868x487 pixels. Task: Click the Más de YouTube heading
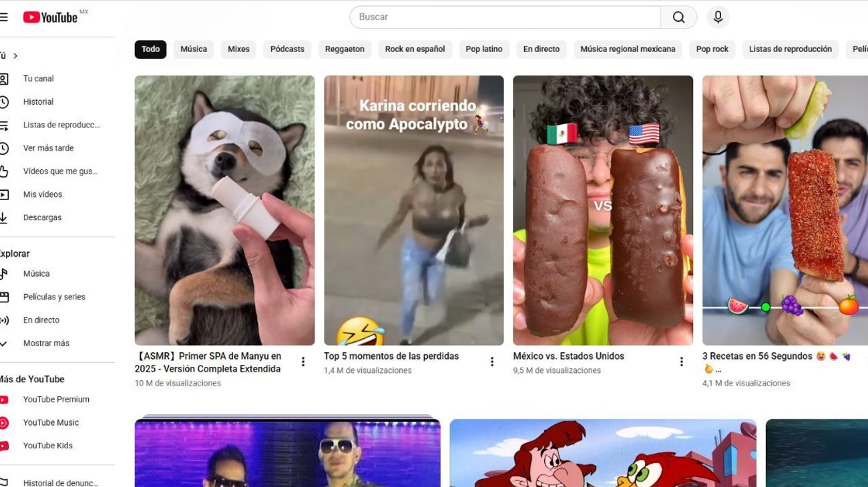[32, 380]
